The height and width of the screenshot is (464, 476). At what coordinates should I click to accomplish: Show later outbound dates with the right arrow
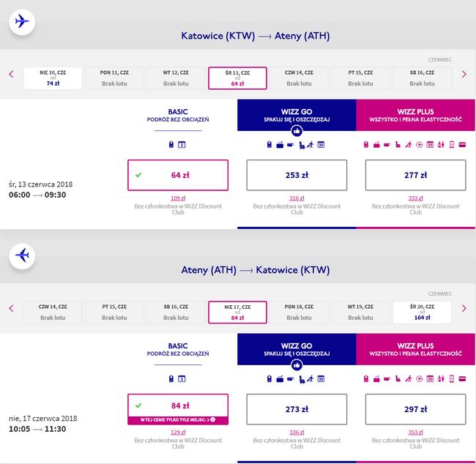[464, 74]
